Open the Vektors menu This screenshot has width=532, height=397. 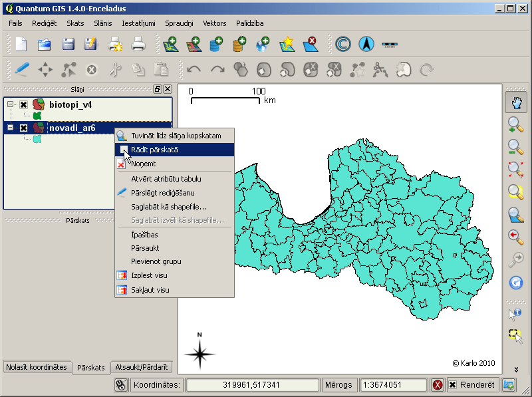[x=214, y=23]
